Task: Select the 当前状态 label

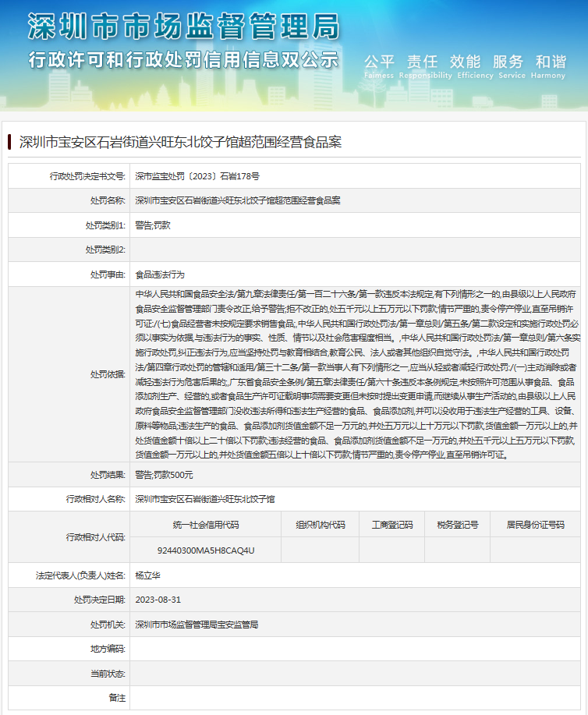Action: click(x=108, y=674)
